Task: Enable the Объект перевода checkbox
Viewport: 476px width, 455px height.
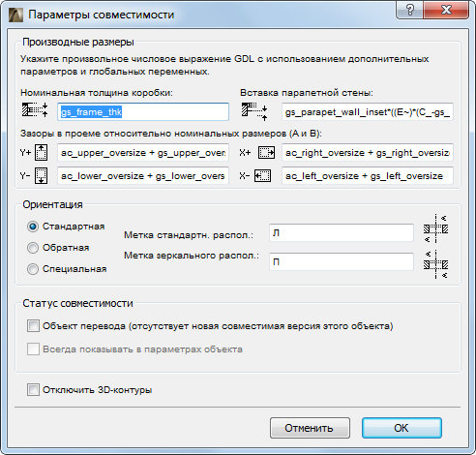Action: [x=33, y=326]
